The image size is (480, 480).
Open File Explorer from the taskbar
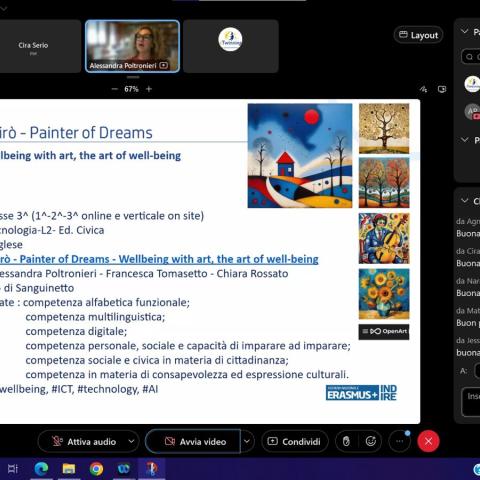pos(69,469)
